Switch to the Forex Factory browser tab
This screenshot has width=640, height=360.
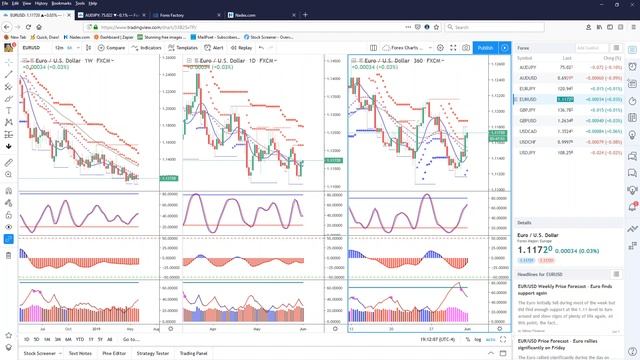186,15
